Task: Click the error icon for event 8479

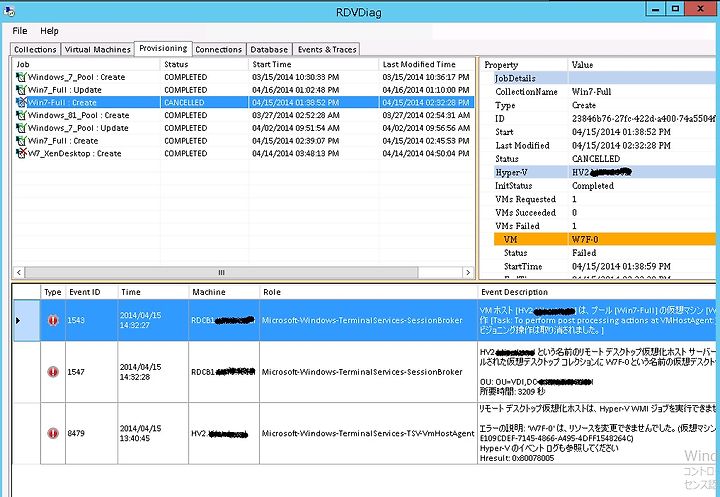Action: click(53, 433)
